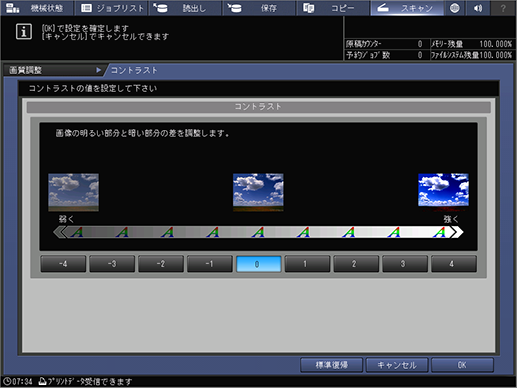Click the 予約ジョブ数 reserved jobs value

[x=420, y=55]
